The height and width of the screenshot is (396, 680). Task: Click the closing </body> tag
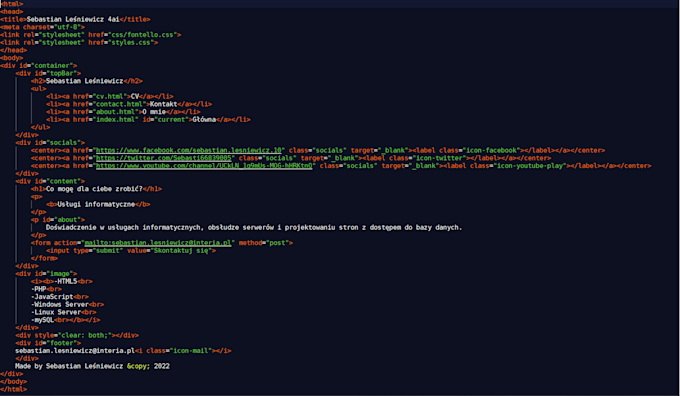13,382
